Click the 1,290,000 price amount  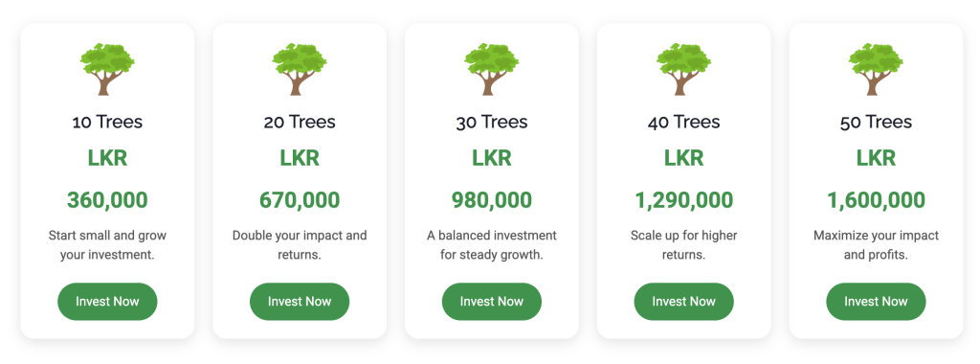pos(683,200)
